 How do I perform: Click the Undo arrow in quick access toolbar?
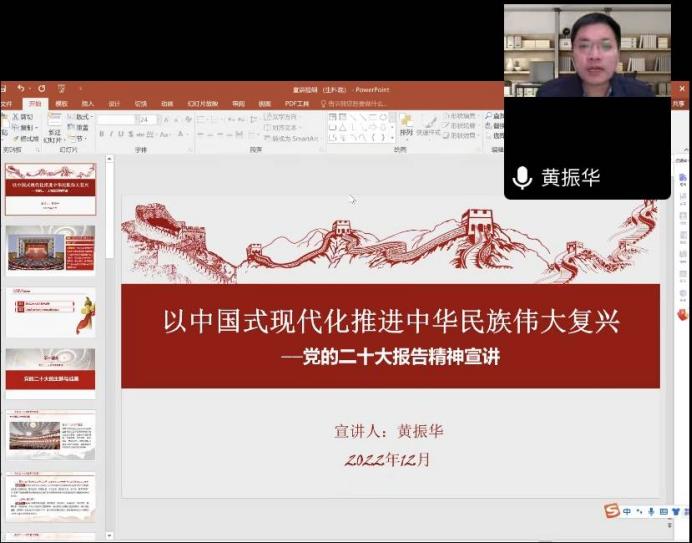20,89
